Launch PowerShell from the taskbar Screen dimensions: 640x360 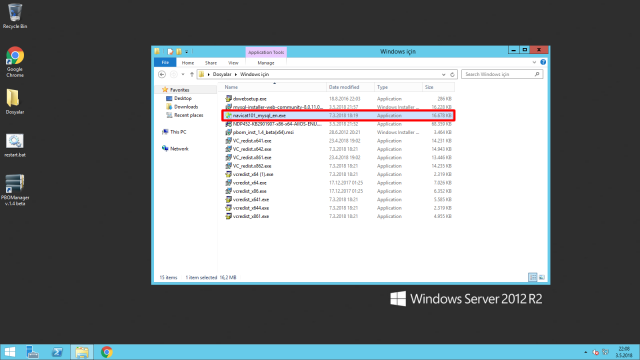click(x=57, y=352)
